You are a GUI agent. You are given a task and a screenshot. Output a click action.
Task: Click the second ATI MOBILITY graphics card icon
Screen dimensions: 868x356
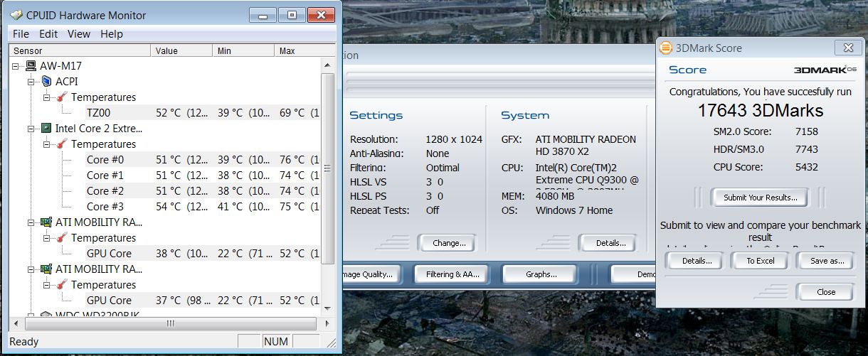click(x=46, y=269)
